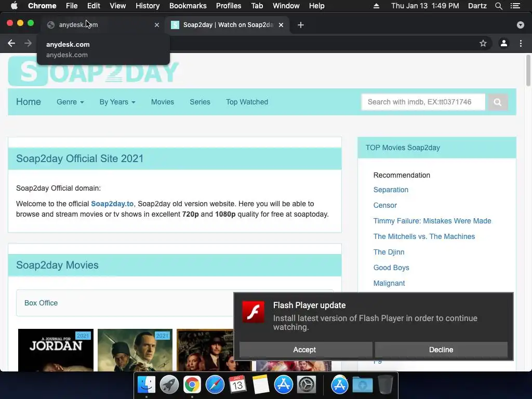Open the Series nav link
532x399 pixels.
pos(200,102)
